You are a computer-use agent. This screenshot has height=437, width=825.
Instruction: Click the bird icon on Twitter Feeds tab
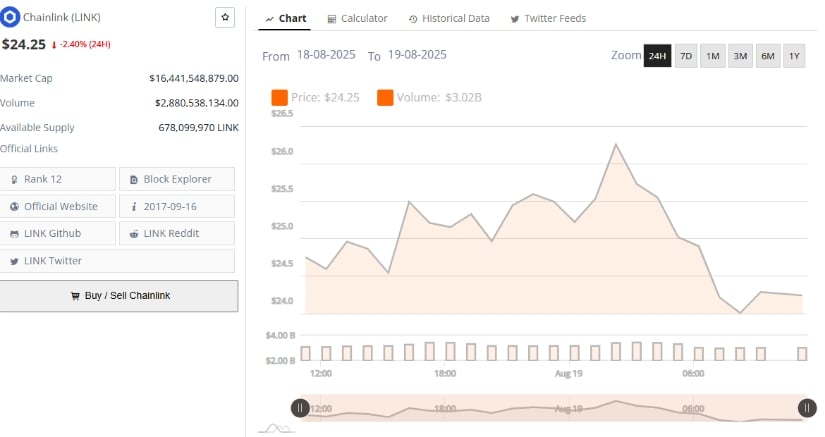click(515, 19)
